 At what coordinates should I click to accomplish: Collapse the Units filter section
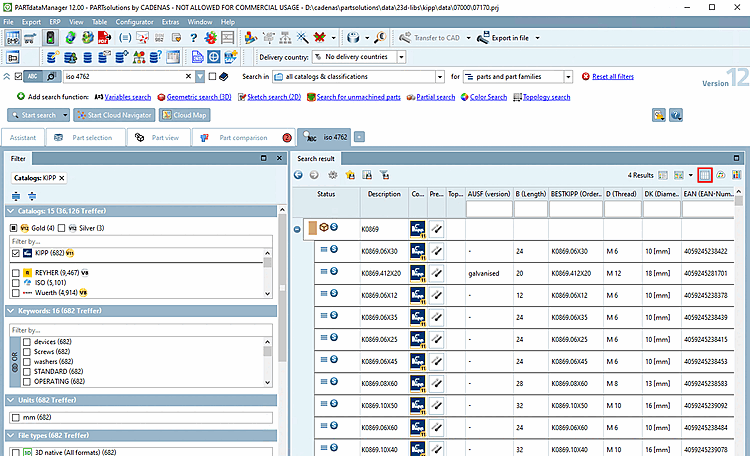click(11, 400)
